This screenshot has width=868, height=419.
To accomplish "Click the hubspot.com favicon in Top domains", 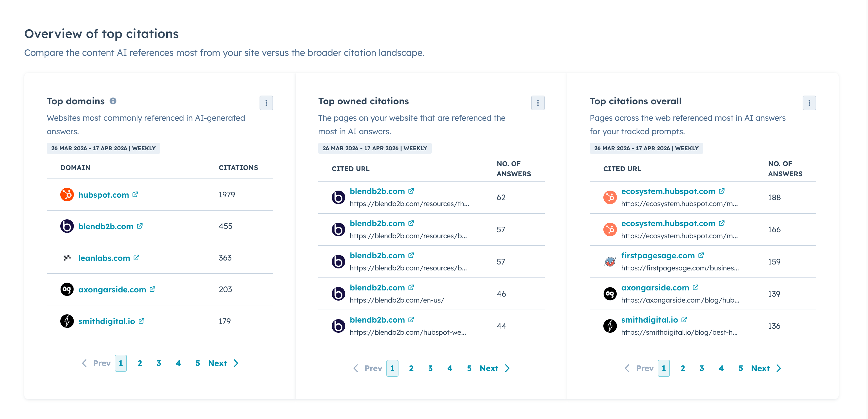I will click(x=67, y=195).
